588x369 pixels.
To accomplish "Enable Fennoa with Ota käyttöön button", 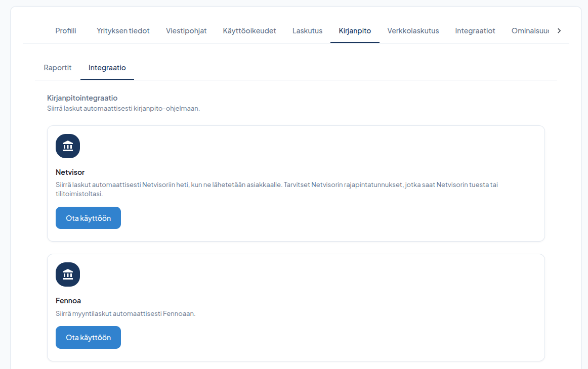I will (88, 338).
